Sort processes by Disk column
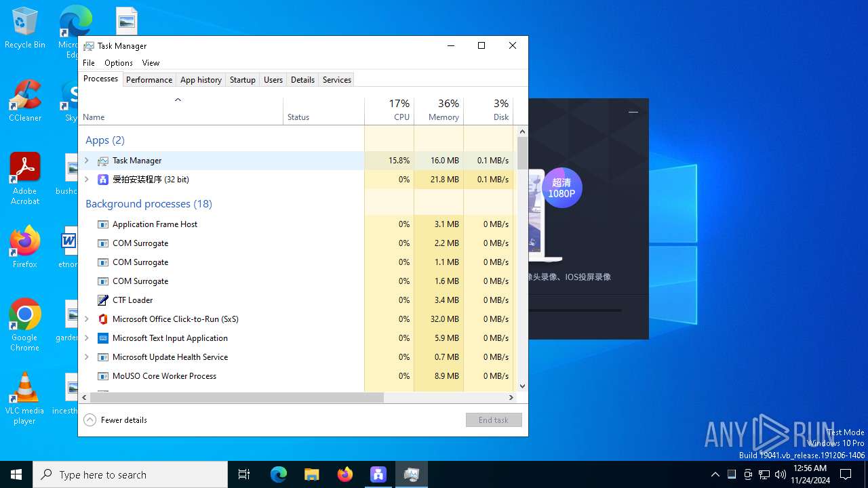This screenshot has width=868, height=488. pyautogui.click(x=488, y=111)
